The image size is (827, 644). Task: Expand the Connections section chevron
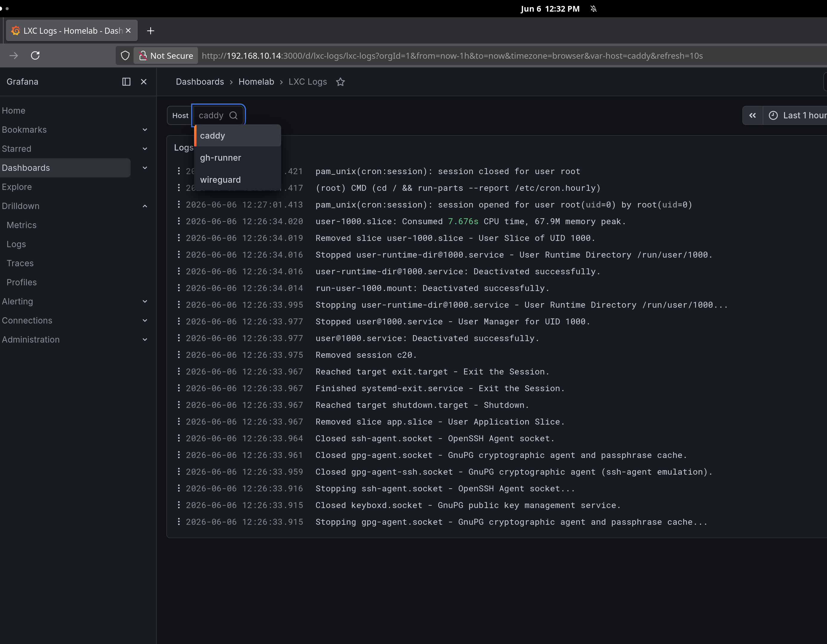(145, 320)
